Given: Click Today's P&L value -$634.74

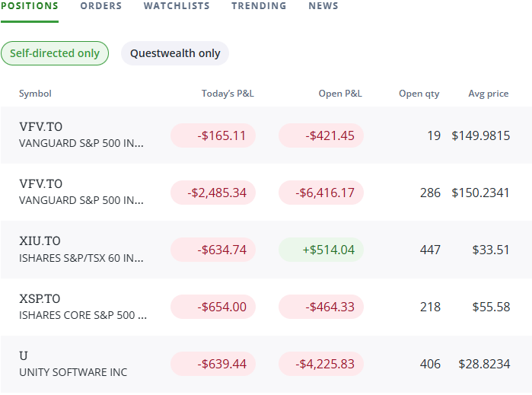Looking at the screenshot, I should (213, 250).
